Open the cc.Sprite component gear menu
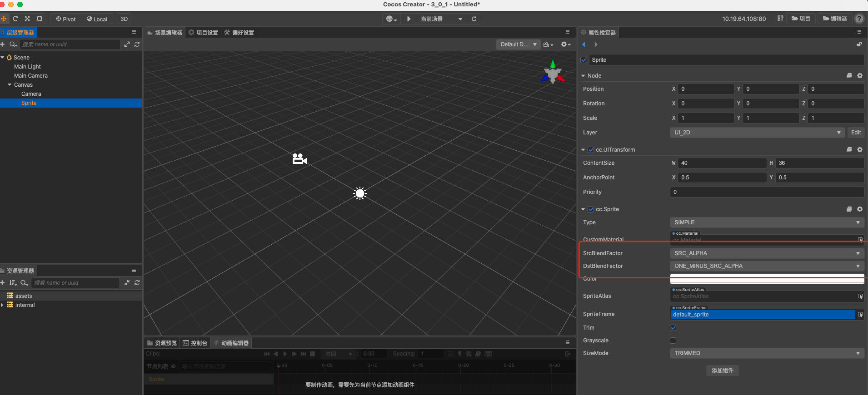 click(860, 209)
